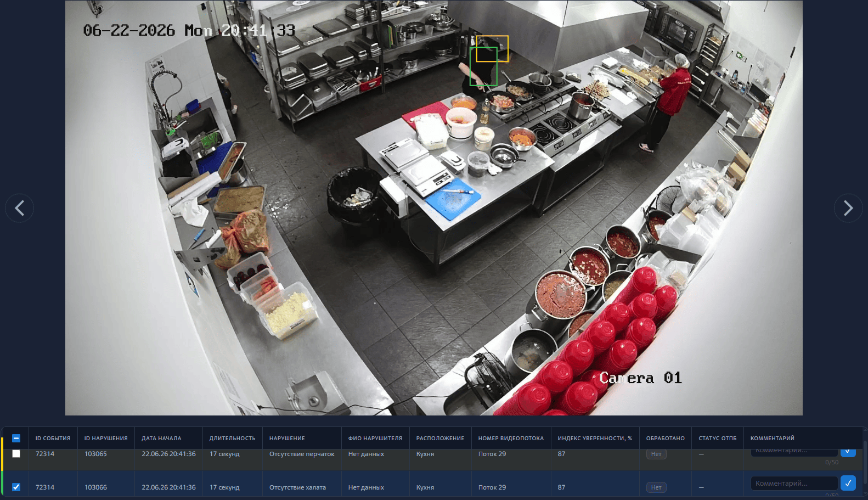868x500 pixels.
Task: Toggle the Нет processed badge for violation 103065
Action: tap(656, 454)
